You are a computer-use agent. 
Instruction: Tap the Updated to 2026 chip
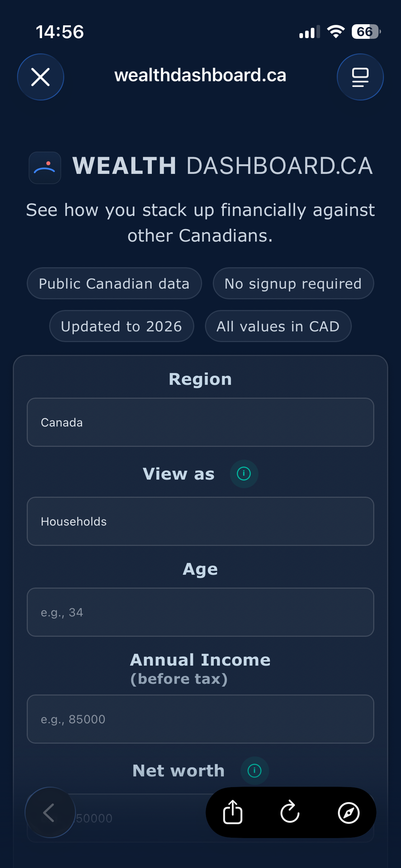pyautogui.click(x=122, y=326)
